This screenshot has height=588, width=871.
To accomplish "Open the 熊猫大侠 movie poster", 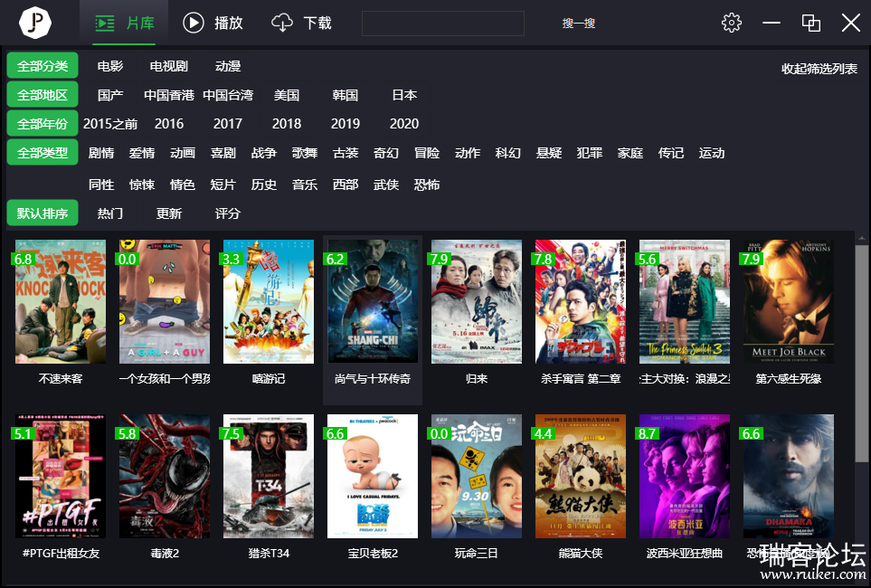I will (581, 477).
